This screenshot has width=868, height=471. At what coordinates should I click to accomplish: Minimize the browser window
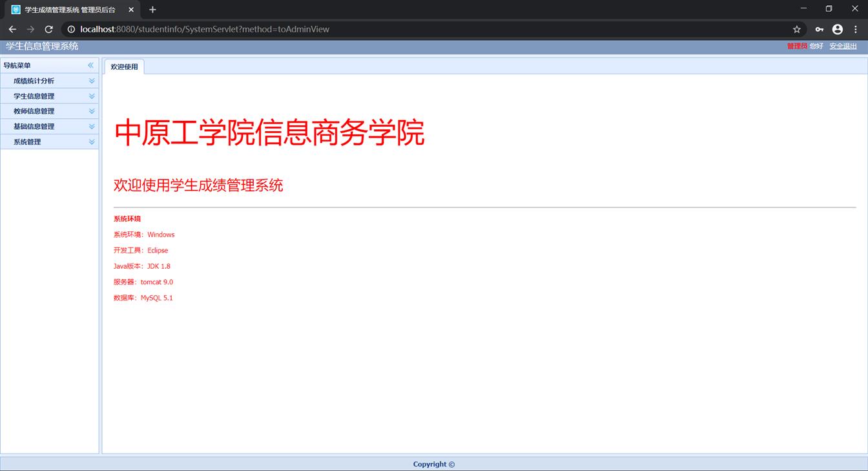pyautogui.click(x=803, y=8)
